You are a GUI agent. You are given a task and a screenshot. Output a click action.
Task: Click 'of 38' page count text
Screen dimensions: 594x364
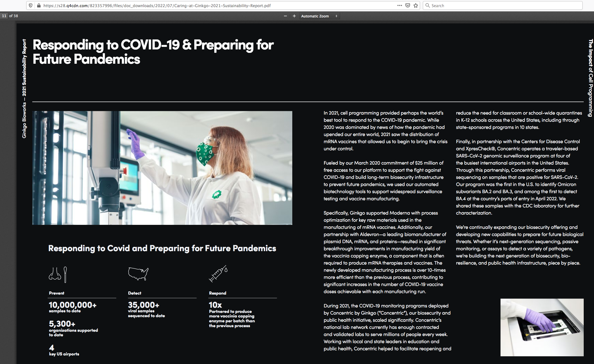coord(13,16)
